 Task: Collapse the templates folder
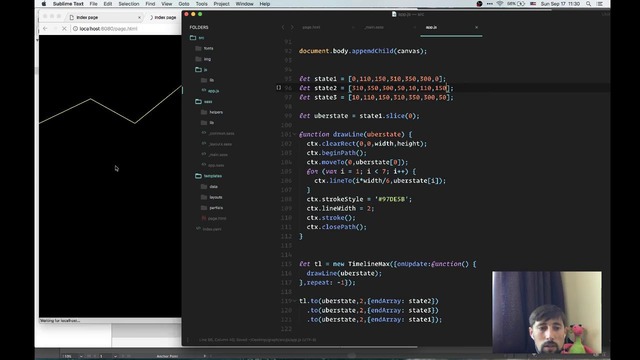[x=198, y=176]
